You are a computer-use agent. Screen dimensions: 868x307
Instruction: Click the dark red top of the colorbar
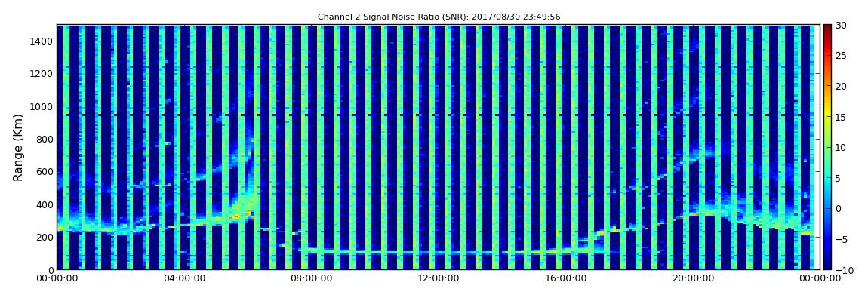[x=827, y=29]
